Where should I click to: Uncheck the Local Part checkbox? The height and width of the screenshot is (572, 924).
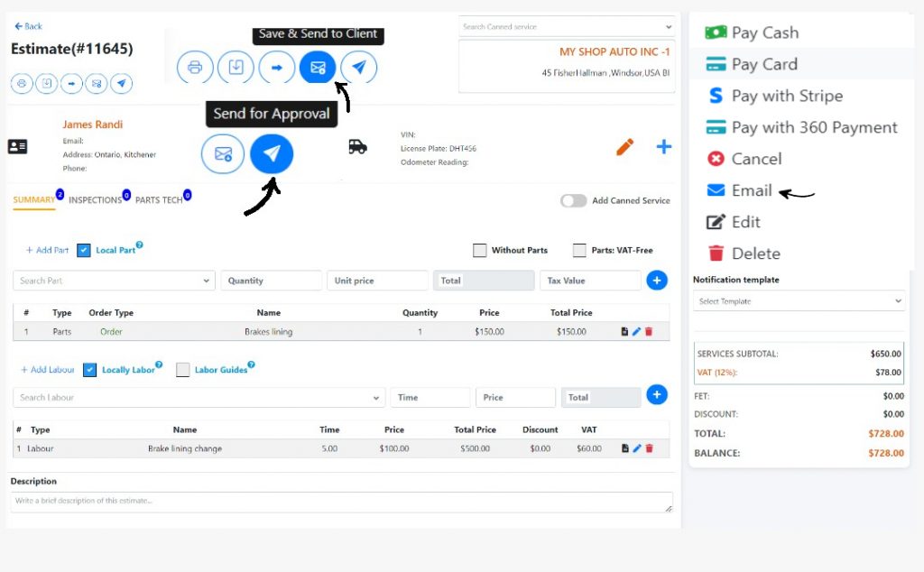[x=84, y=250]
